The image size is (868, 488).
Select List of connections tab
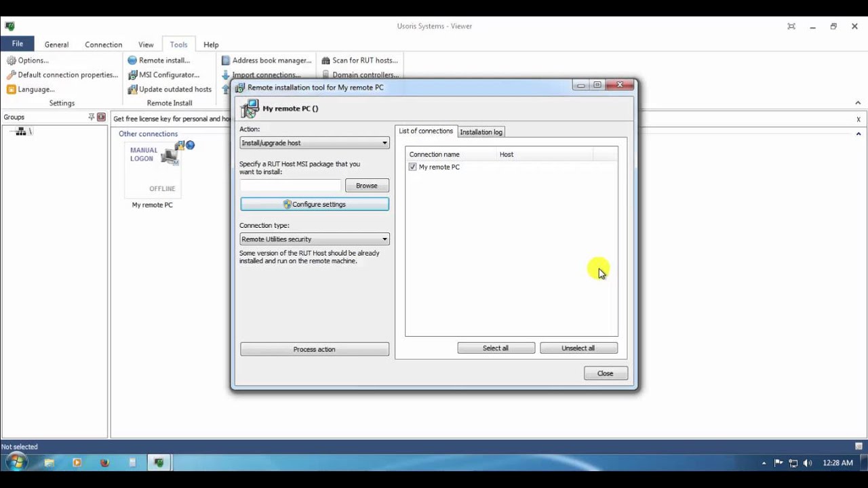(426, 131)
